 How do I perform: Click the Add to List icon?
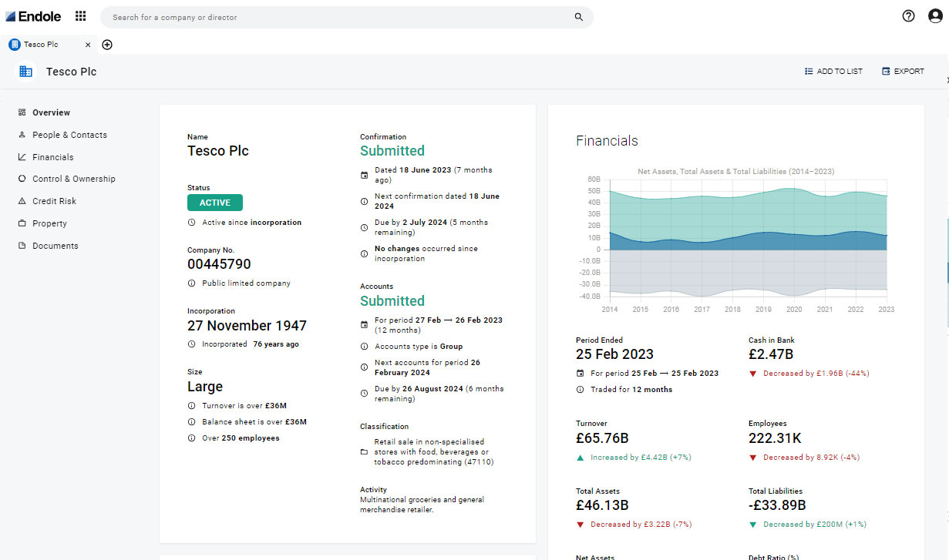809,71
